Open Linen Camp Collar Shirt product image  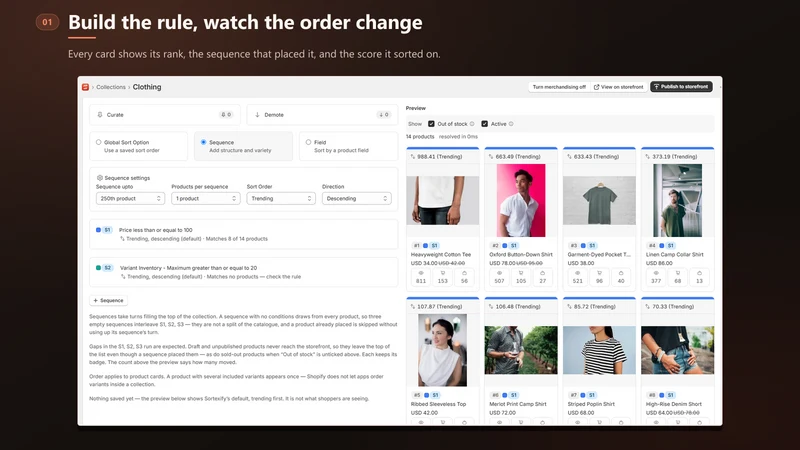(678, 201)
